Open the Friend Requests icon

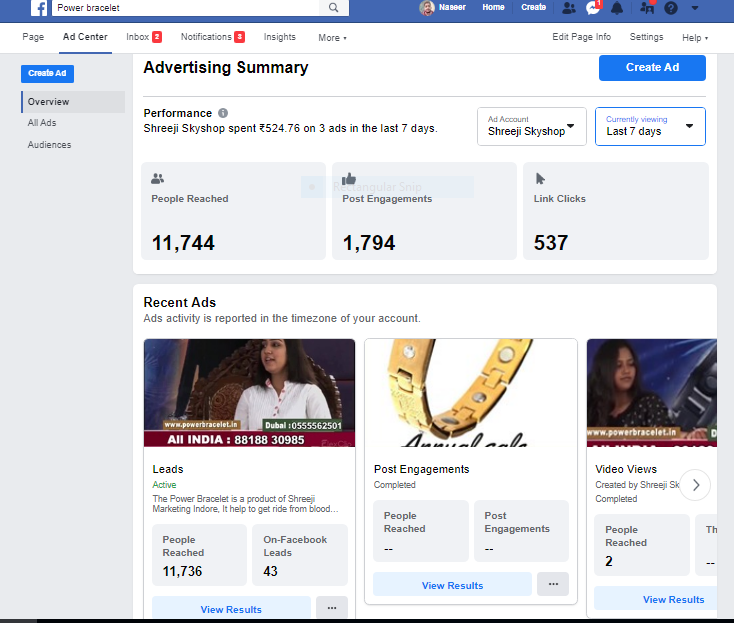(568, 8)
